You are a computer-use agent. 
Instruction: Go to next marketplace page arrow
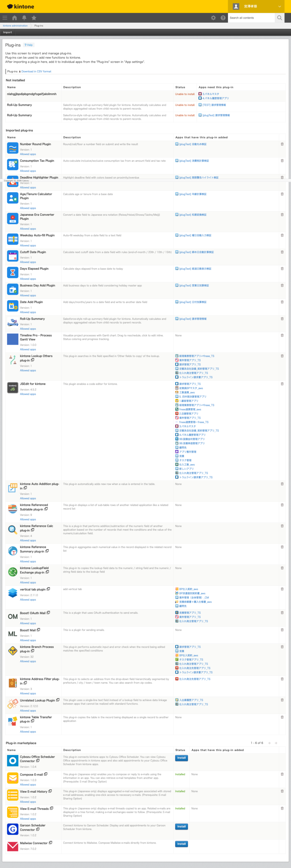coord(276,743)
